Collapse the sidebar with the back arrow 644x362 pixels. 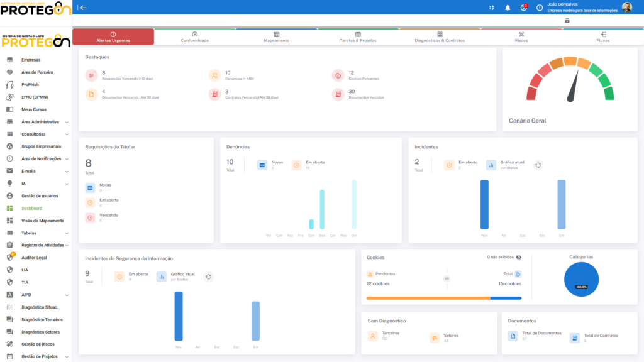(x=83, y=8)
